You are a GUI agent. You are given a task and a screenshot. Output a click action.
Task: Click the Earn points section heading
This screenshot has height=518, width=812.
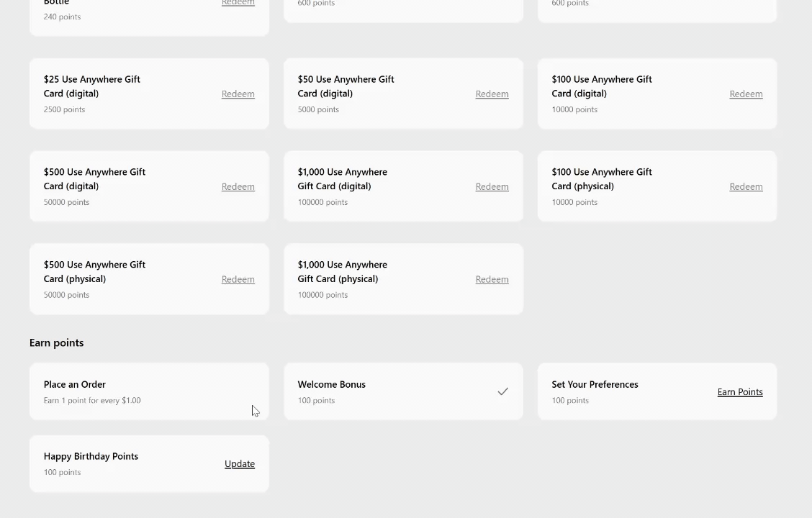point(57,342)
